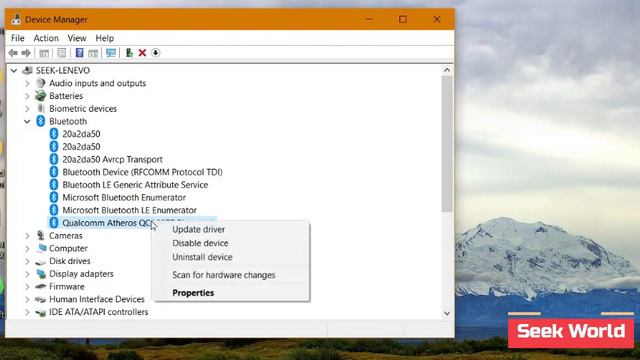The height and width of the screenshot is (360, 640).
Task: Click the Device Manager title bar icon
Action: [16, 19]
